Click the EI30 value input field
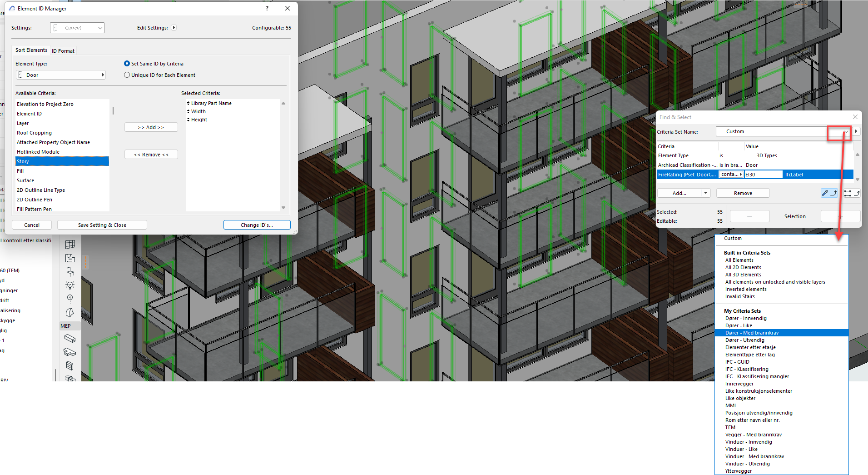The image size is (868, 475). [x=763, y=175]
